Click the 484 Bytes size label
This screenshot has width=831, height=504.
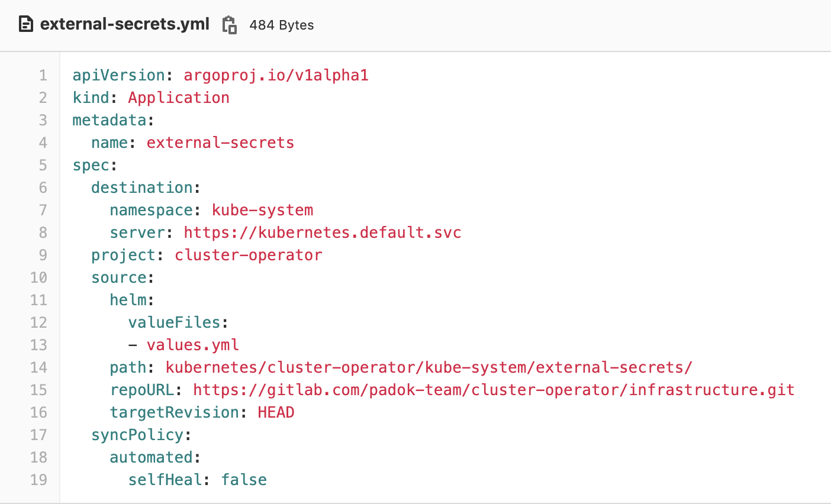[281, 25]
